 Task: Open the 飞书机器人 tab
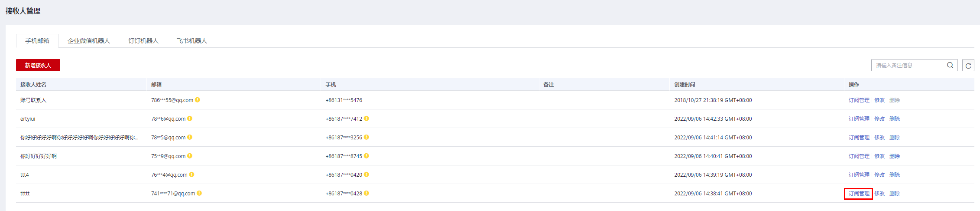tap(192, 41)
